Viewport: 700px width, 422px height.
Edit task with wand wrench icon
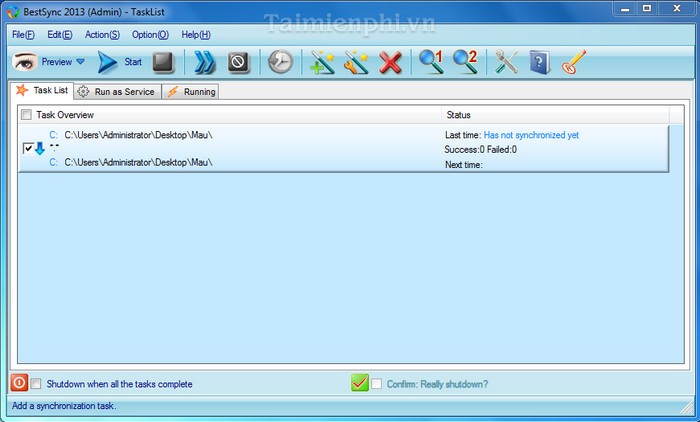tap(356, 62)
